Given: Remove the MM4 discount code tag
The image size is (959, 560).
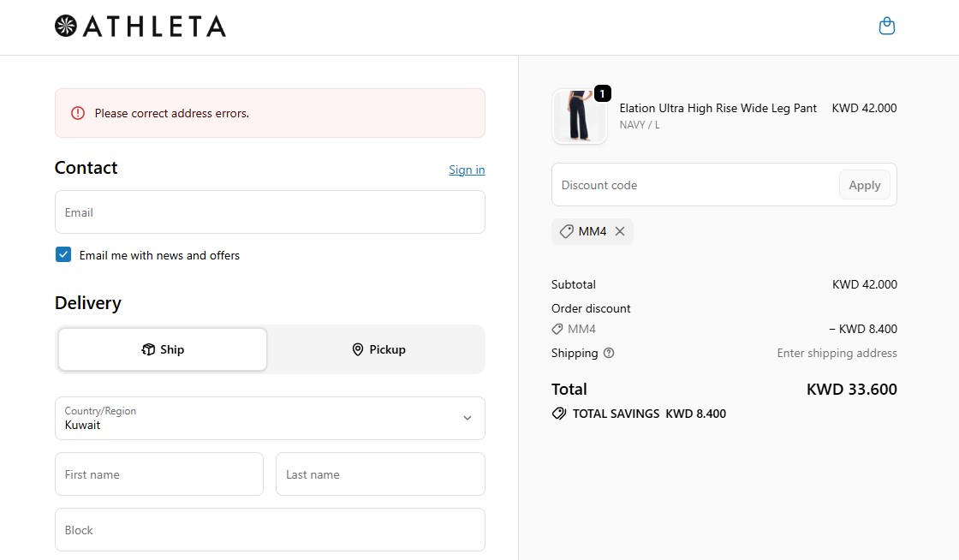Looking at the screenshot, I should tap(620, 231).
